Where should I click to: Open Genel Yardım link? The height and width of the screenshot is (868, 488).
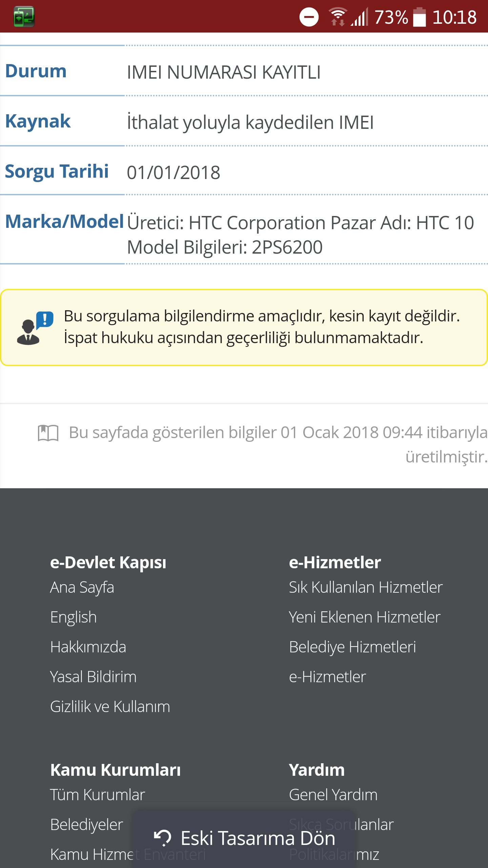click(x=333, y=795)
